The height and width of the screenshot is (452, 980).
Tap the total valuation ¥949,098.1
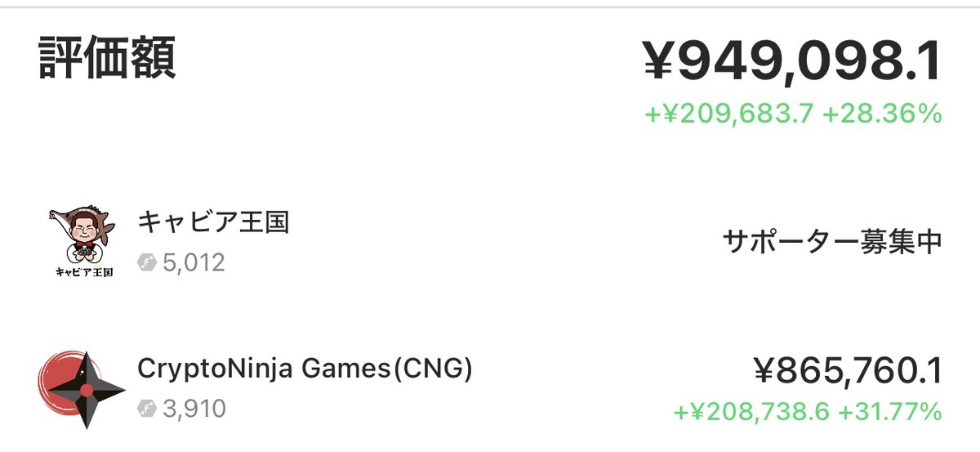click(x=793, y=62)
